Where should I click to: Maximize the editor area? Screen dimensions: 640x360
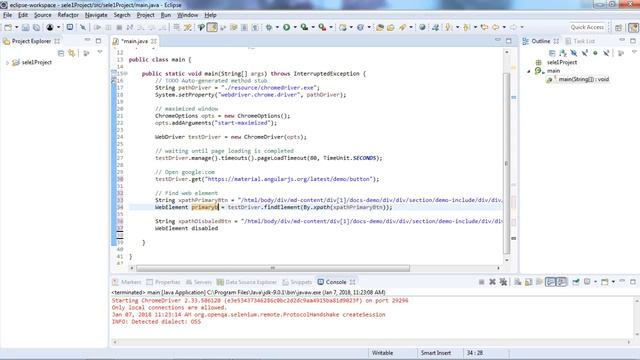[x=509, y=40]
